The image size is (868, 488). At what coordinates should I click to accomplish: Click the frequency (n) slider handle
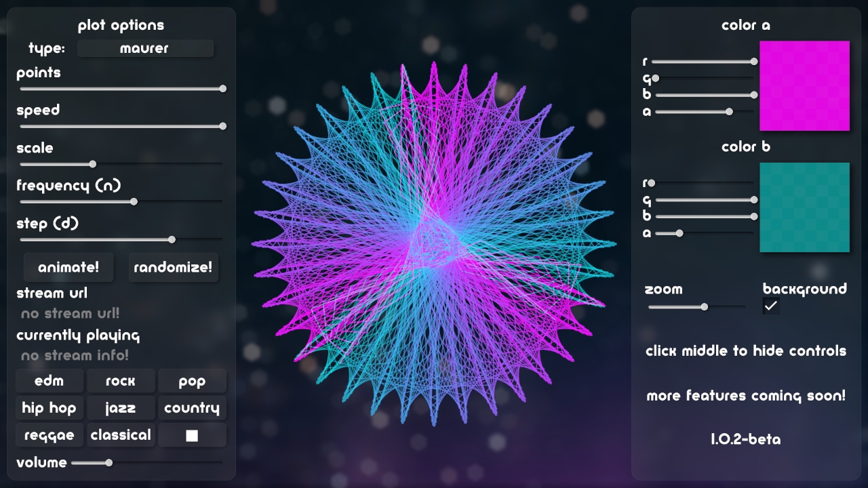coord(134,201)
